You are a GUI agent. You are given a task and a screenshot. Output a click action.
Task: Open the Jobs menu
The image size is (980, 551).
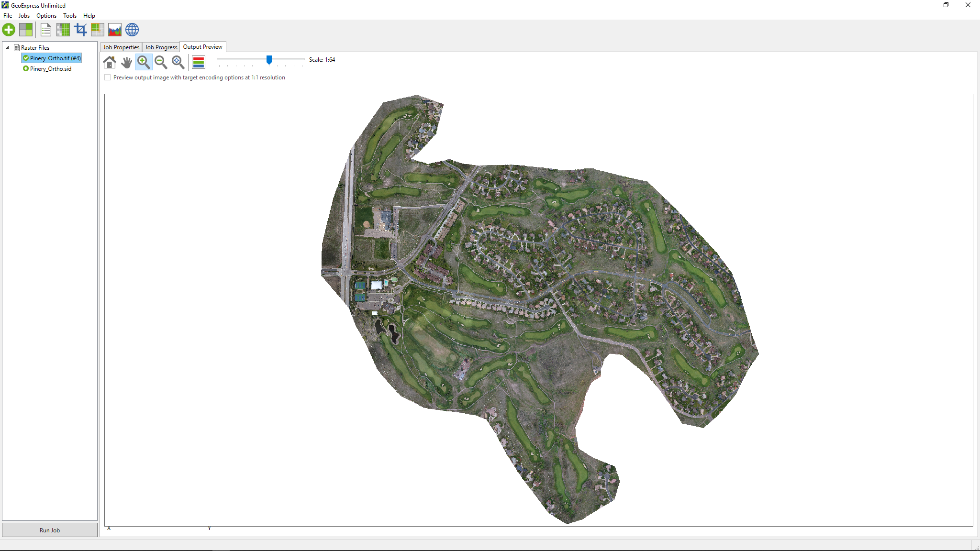(24, 15)
